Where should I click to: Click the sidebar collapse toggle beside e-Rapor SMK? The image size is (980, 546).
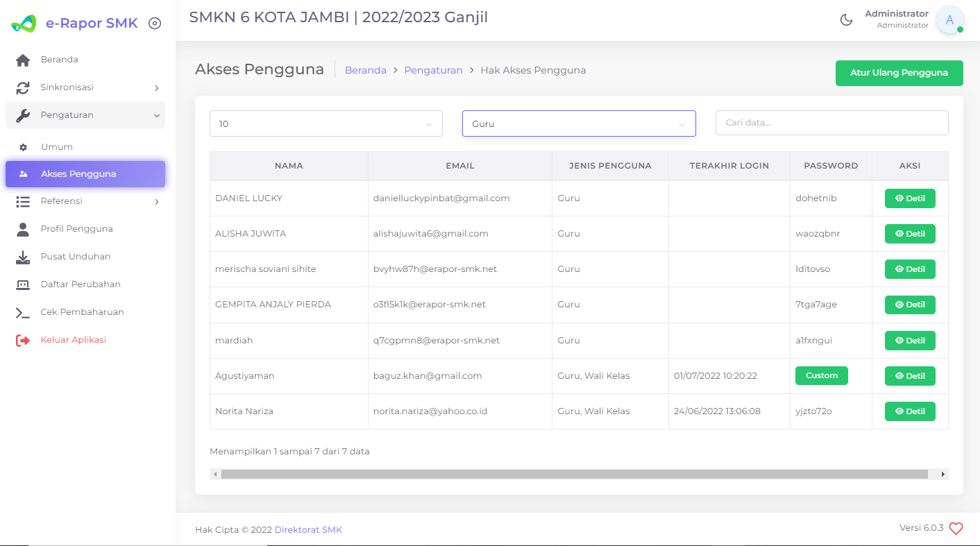154,22
